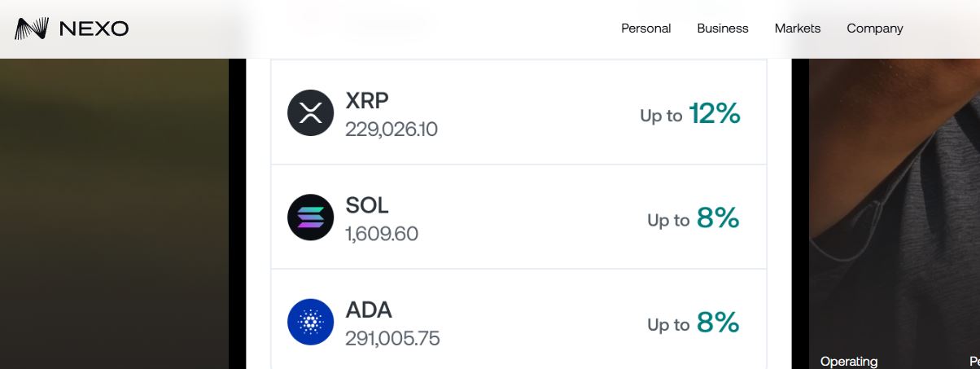Screen dimensions: 980x369
Task: Click the XRP amount 229,026.10
Action: coord(392,130)
